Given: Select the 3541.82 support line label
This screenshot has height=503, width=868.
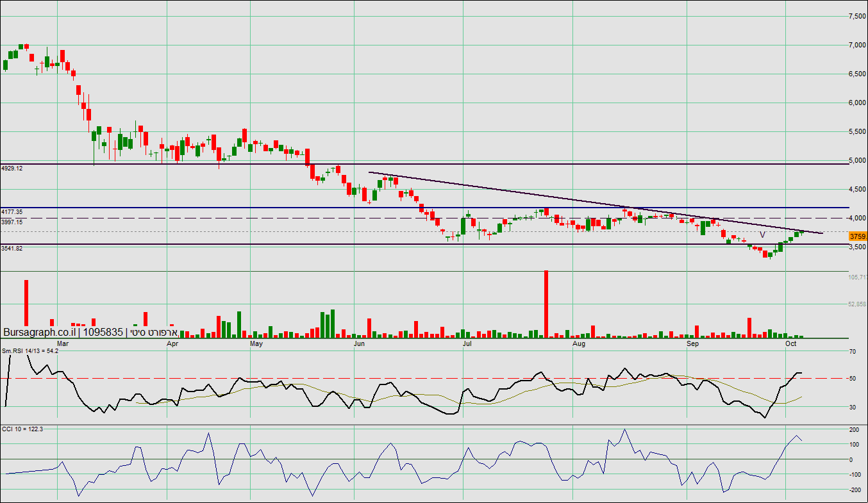Looking at the screenshot, I should pyautogui.click(x=12, y=248).
